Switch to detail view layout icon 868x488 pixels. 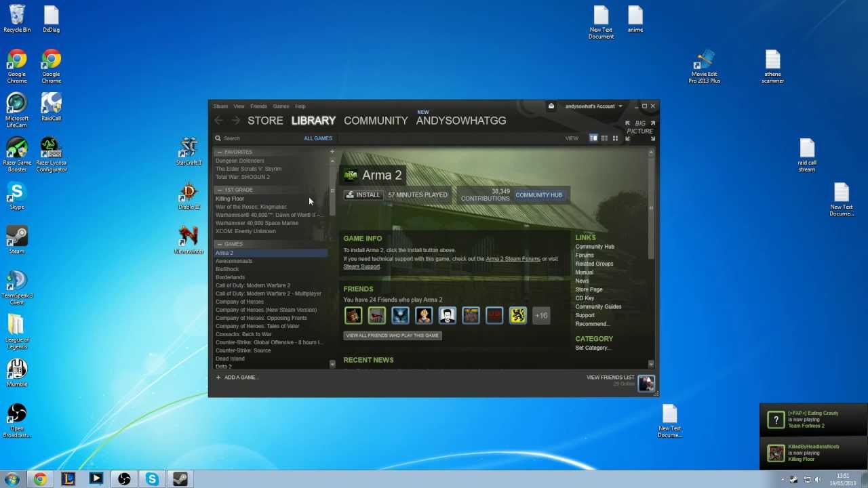(593, 138)
